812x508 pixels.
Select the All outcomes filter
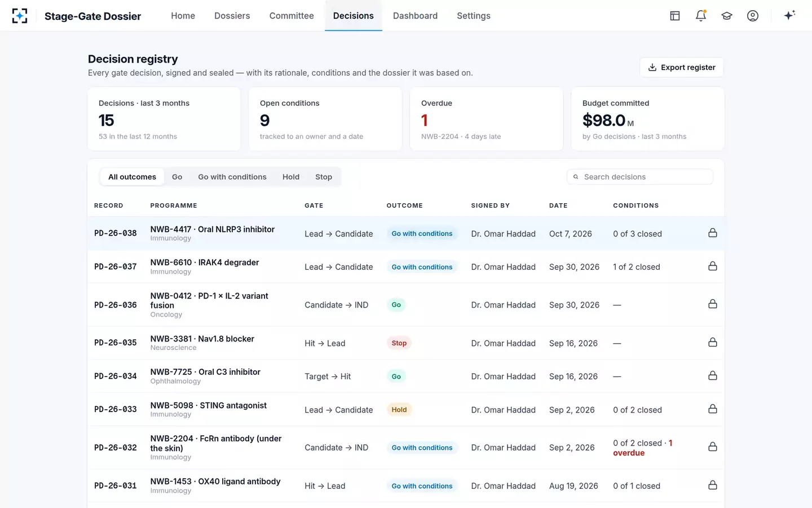tap(132, 177)
